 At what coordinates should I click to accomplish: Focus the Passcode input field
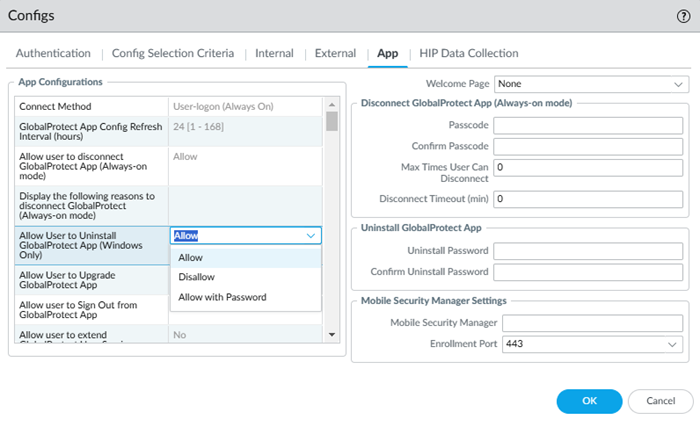pyautogui.click(x=586, y=126)
